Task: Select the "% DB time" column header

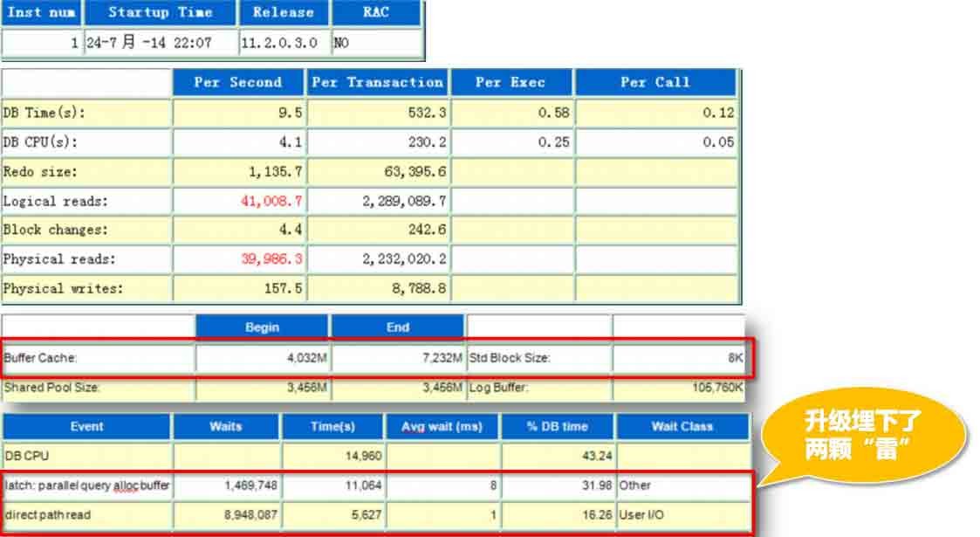Action: (558, 427)
